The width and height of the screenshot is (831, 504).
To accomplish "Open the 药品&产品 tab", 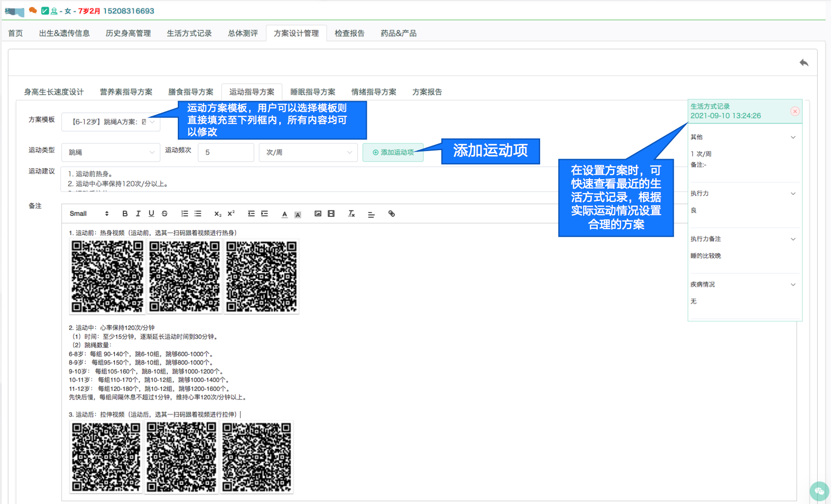I will tap(399, 33).
